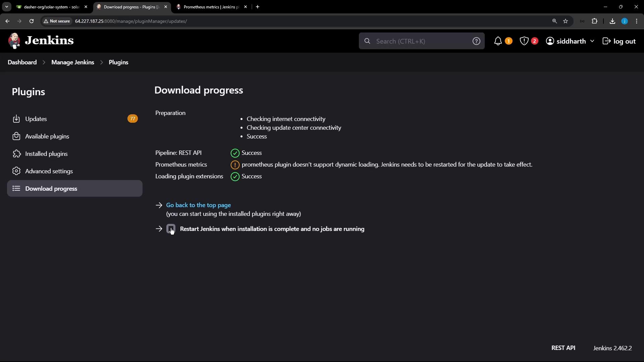Reload the page with the refresh icon
The image size is (644, 362).
pos(32,21)
